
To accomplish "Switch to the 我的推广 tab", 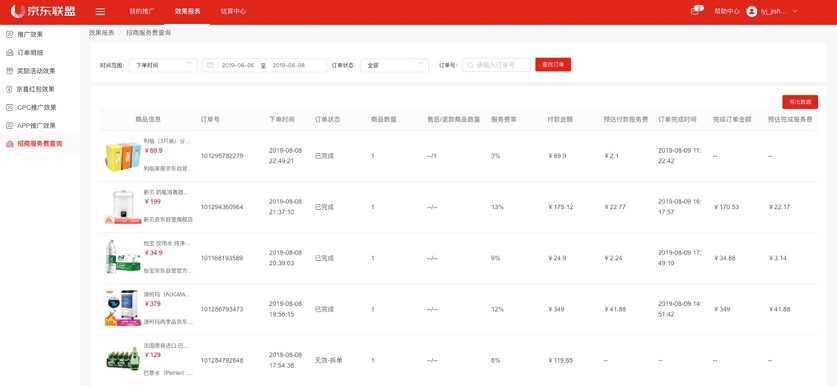I will [x=141, y=11].
